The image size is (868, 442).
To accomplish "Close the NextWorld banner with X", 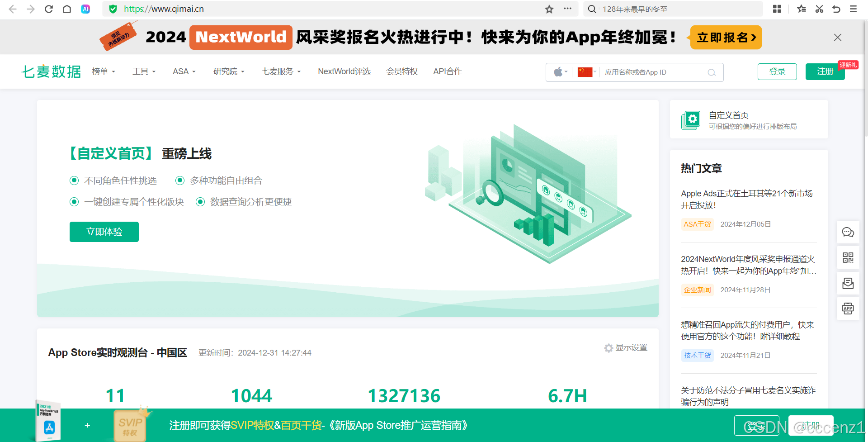I will click(838, 38).
